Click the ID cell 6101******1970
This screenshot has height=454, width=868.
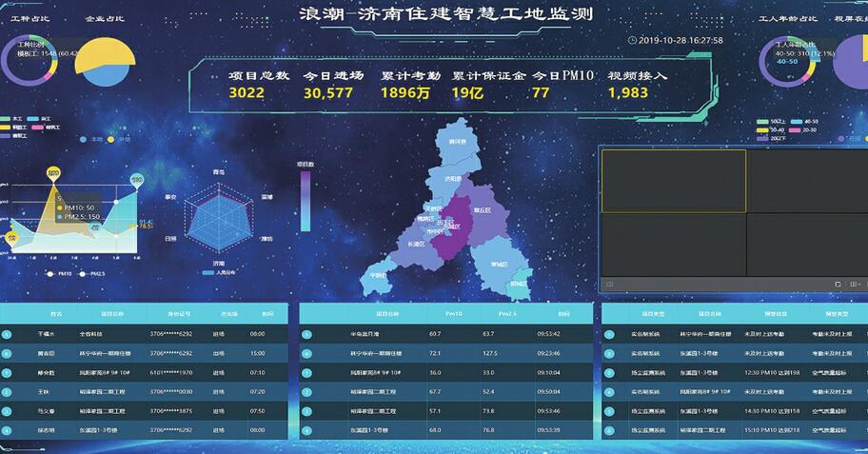tap(171, 373)
